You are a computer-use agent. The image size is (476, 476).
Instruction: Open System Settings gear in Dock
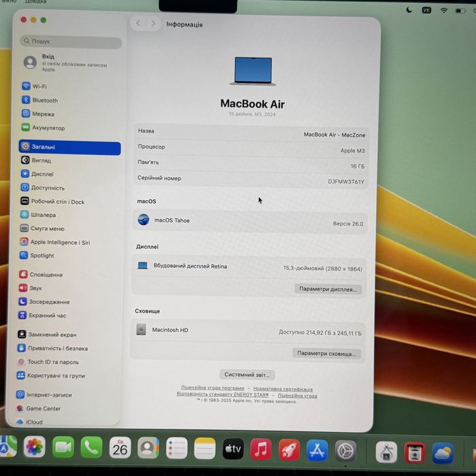pyautogui.click(x=345, y=451)
